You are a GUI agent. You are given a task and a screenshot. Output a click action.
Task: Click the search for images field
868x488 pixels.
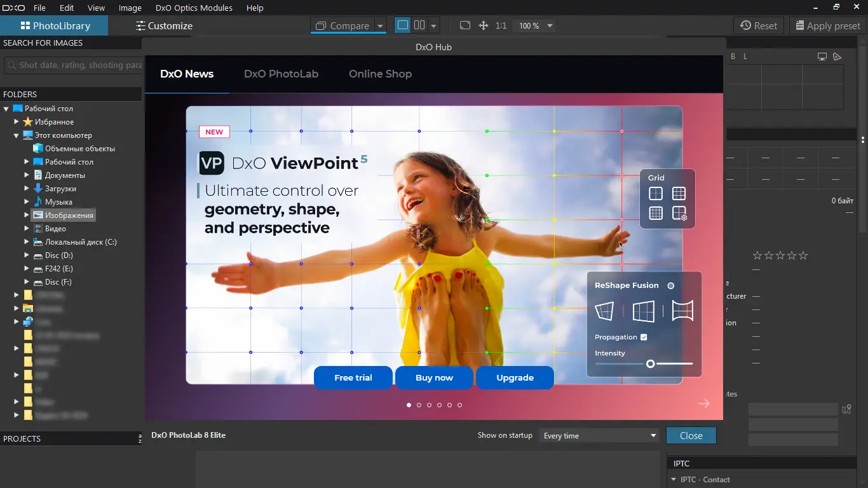click(73, 65)
